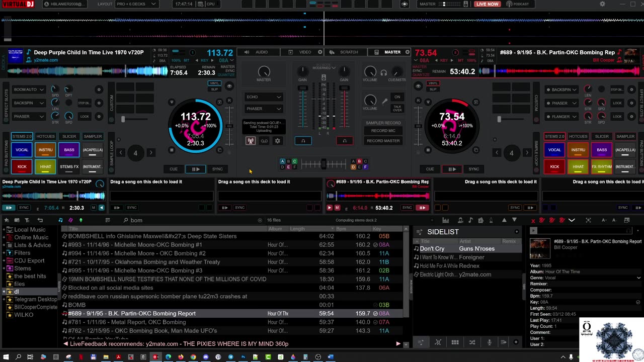Click right deck CUE button
Viewport: 644px width, 362px height.
(x=430, y=169)
